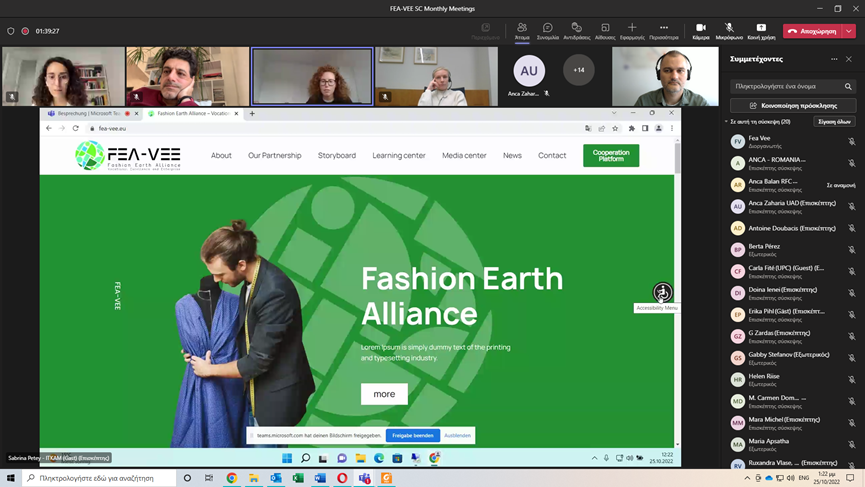Open Opera from the Windows taskbar

342,478
